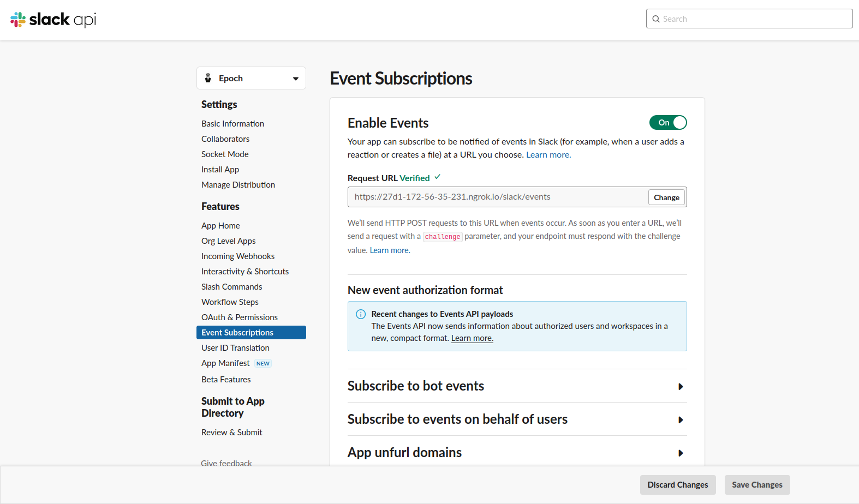This screenshot has height=504, width=859.
Task: Click the NEW badge beside App Manifest
Action: [263, 363]
